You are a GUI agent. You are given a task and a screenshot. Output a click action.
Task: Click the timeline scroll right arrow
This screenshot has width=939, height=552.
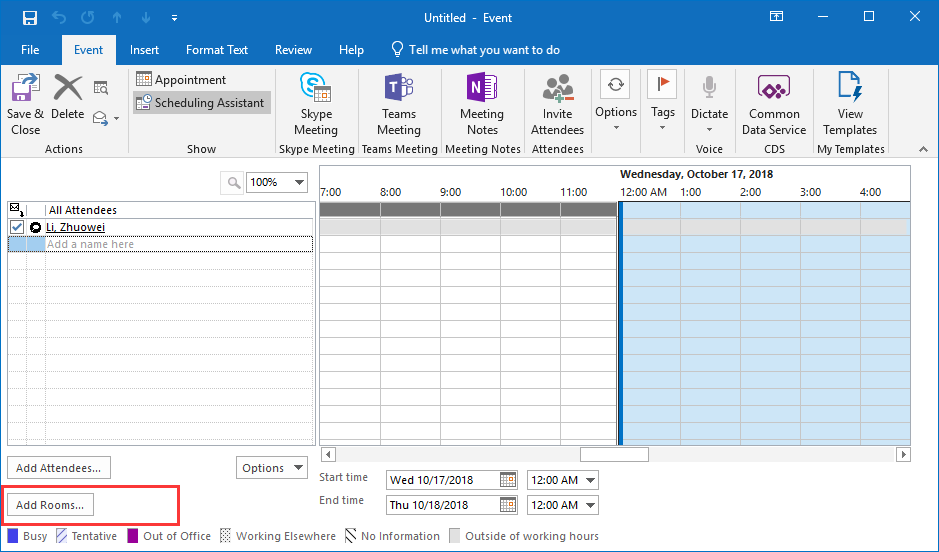903,454
